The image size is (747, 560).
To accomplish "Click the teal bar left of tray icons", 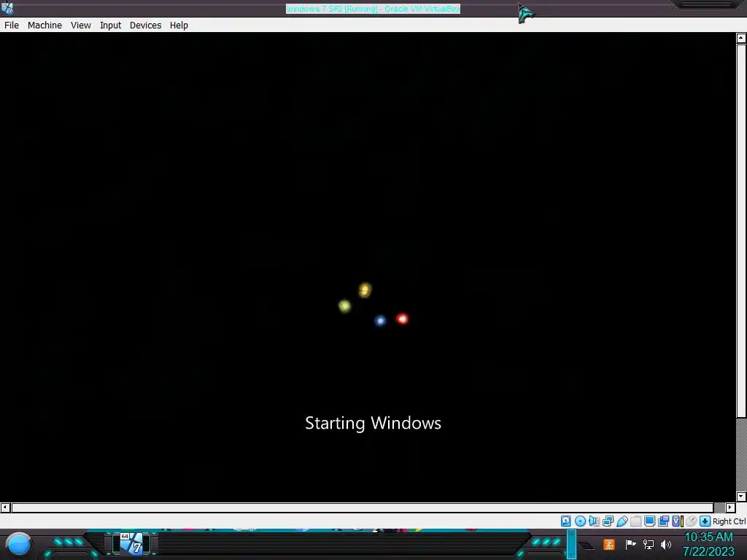I will (572, 544).
